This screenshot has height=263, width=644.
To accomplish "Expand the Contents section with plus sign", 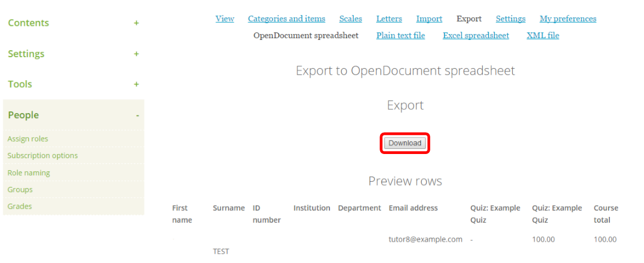I will point(136,23).
